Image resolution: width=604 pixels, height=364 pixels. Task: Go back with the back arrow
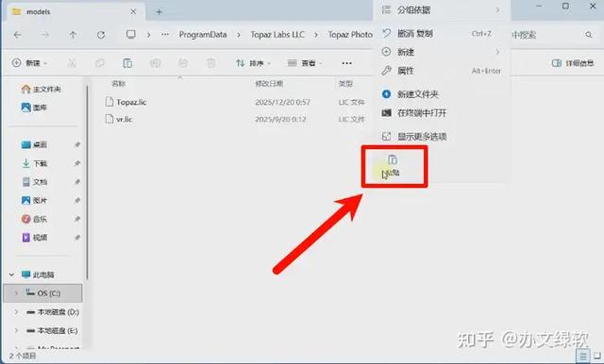[18, 35]
